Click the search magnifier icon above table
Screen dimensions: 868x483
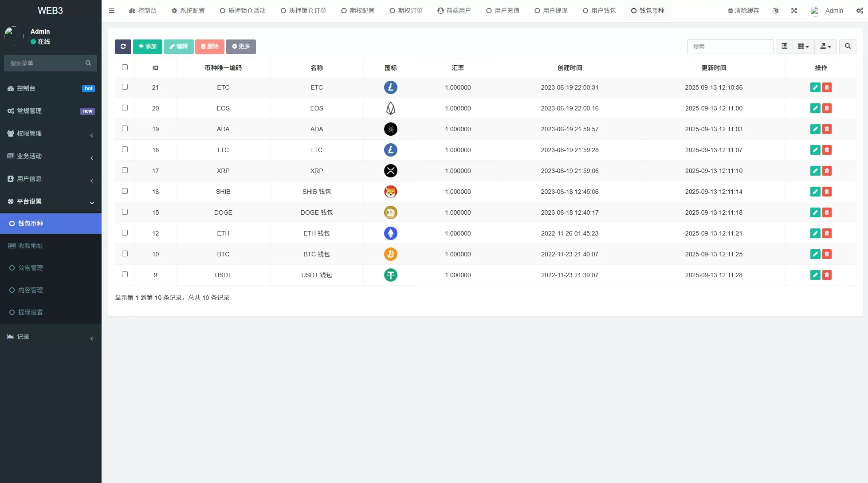coord(848,47)
